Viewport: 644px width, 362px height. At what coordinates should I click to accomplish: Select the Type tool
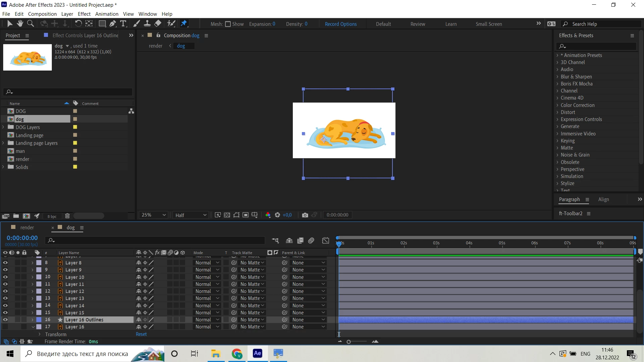pos(123,23)
